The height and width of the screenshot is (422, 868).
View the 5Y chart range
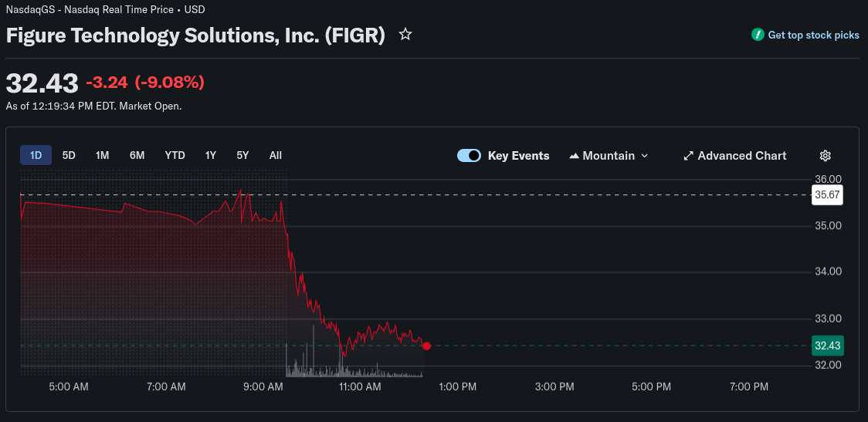pos(242,155)
